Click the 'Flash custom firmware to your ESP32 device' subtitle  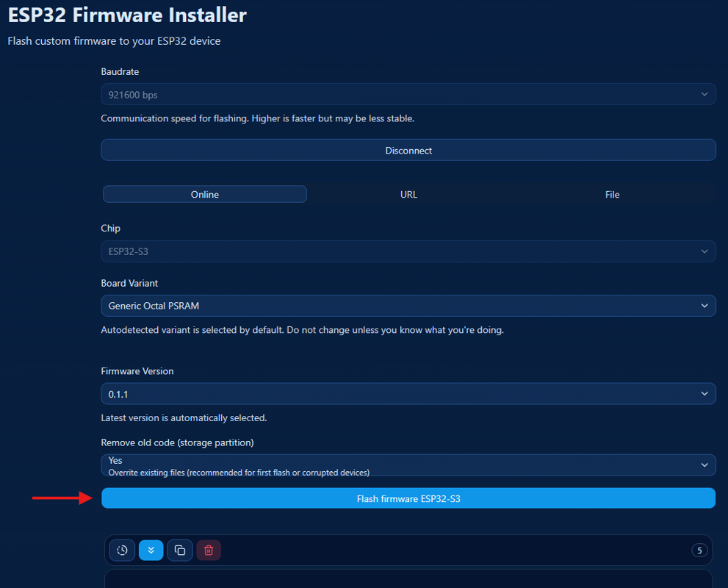[114, 41]
